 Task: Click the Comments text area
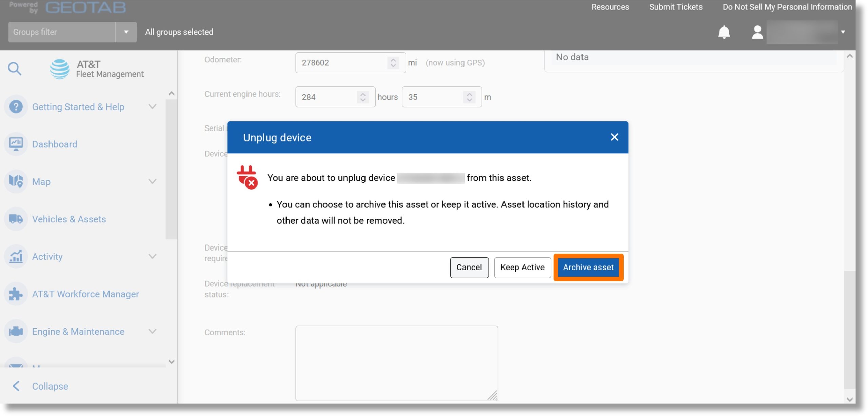click(396, 363)
